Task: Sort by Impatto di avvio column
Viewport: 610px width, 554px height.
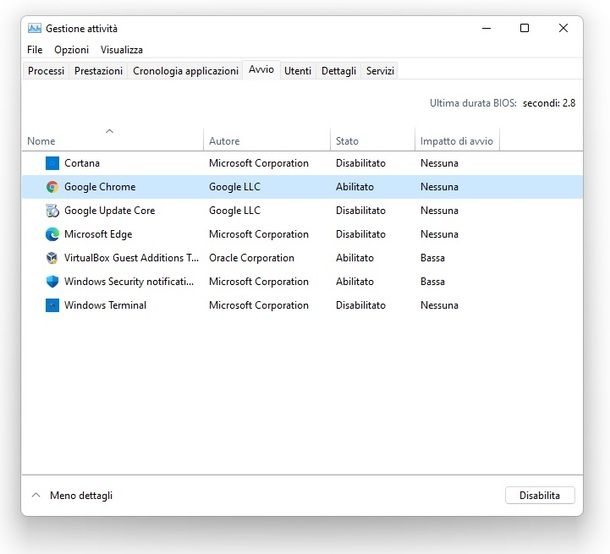Action: (x=457, y=139)
